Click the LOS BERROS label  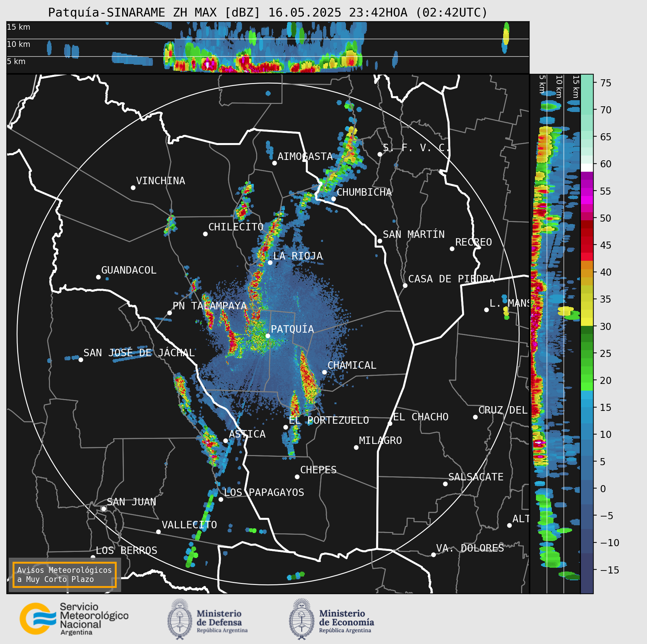click(126, 550)
